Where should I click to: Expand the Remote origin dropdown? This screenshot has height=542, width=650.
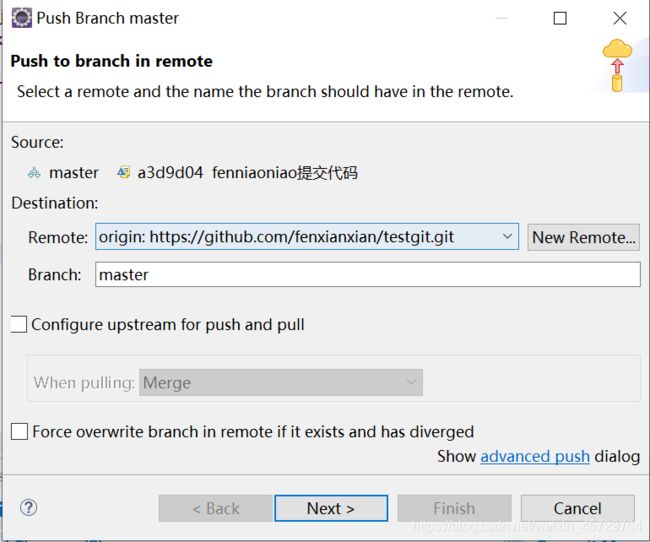click(x=508, y=237)
